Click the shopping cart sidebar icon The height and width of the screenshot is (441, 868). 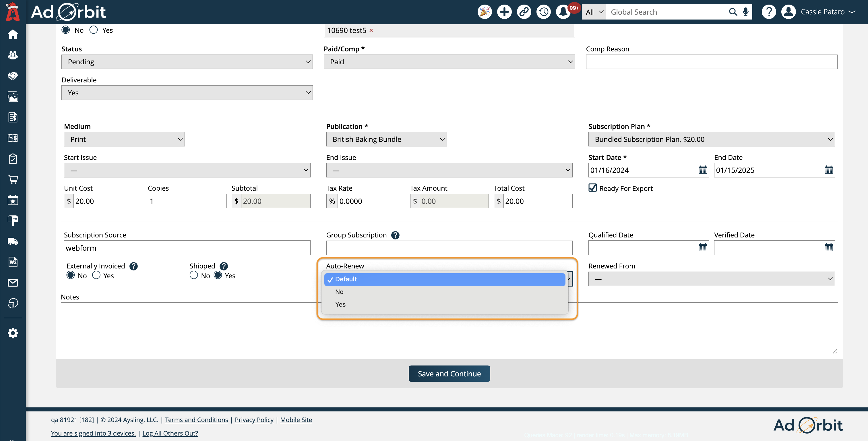click(x=13, y=179)
